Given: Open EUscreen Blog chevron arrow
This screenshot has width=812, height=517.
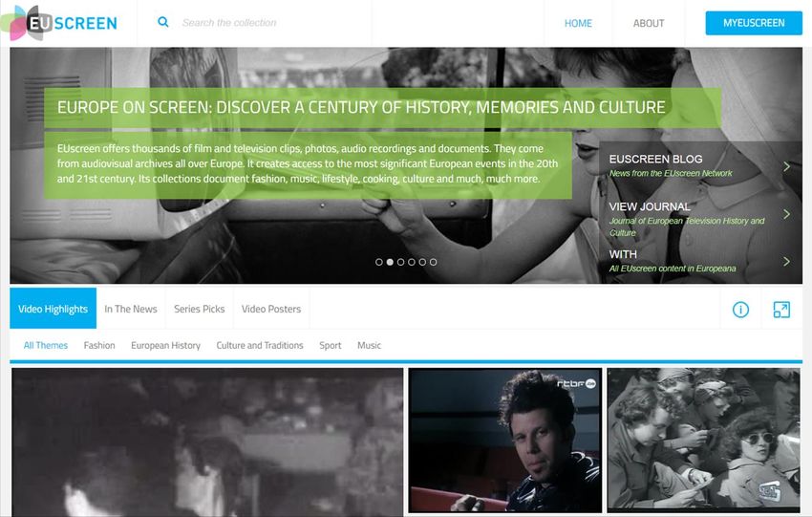Looking at the screenshot, I should pos(786,166).
